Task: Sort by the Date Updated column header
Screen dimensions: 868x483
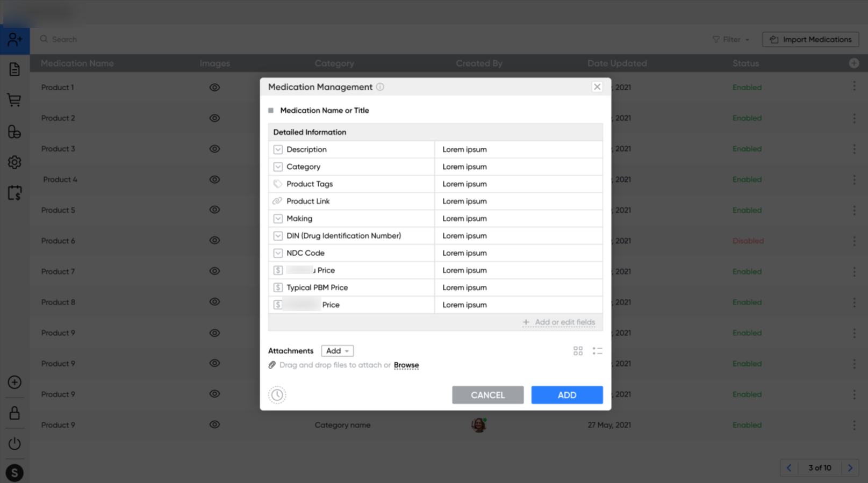Action: (617, 63)
